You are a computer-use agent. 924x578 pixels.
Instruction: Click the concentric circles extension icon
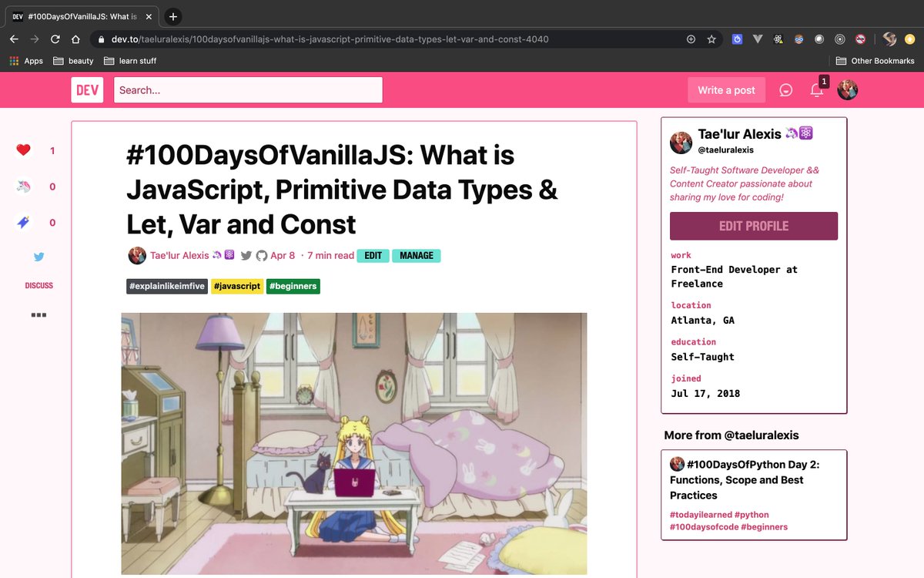click(x=840, y=39)
